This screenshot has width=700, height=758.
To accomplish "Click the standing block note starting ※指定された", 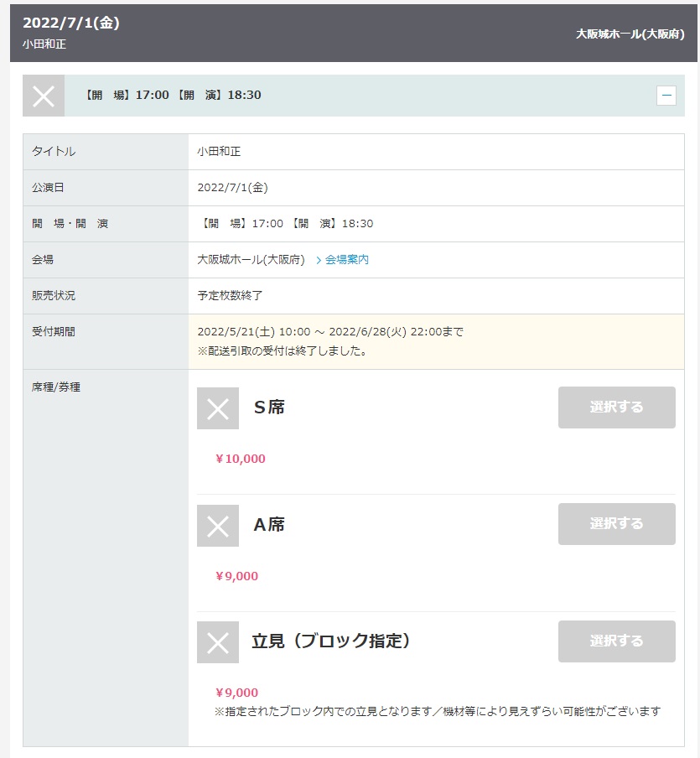I will click(438, 711).
